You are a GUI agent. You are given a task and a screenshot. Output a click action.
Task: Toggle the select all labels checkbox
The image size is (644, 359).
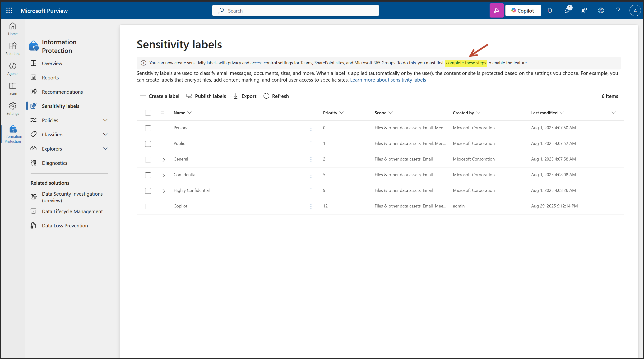pos(148,113)
